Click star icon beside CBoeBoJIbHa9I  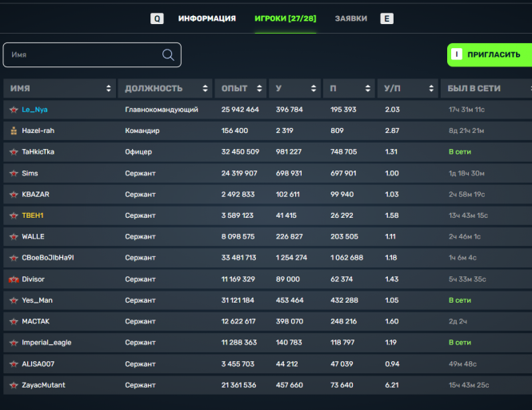[14, 258]
